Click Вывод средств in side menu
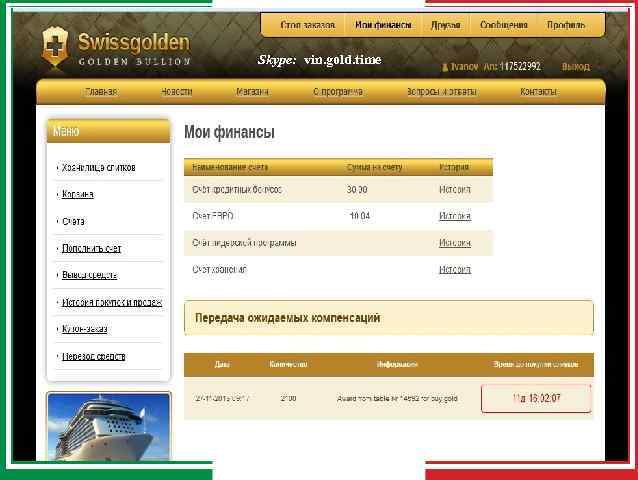 click(x=90, y=275)
